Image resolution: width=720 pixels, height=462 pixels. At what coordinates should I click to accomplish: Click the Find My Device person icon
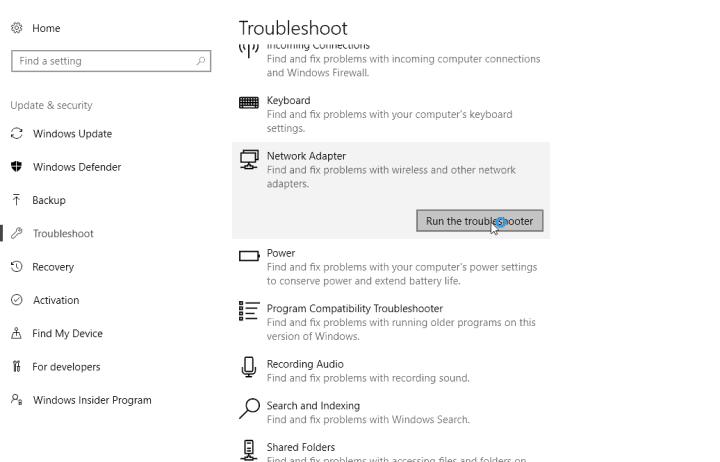[16, 334]
